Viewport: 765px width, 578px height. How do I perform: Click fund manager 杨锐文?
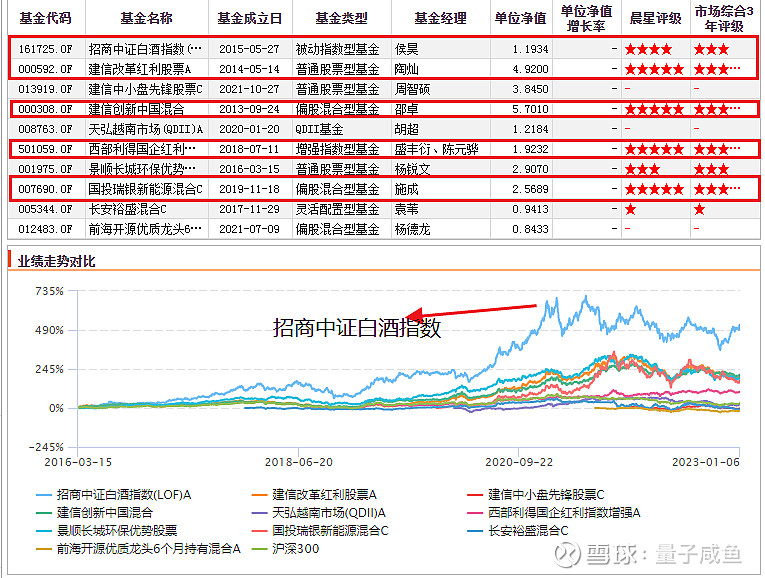point(412,169)
